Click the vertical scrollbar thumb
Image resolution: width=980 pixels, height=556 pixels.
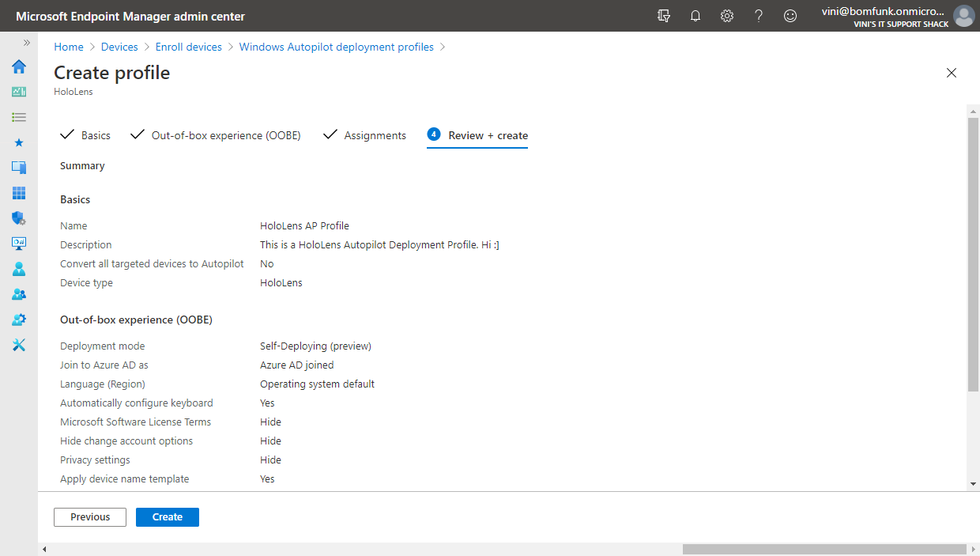coord(973,255)
